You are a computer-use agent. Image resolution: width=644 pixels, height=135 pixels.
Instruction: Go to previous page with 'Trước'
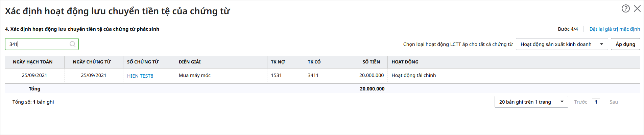coord(580,102)
